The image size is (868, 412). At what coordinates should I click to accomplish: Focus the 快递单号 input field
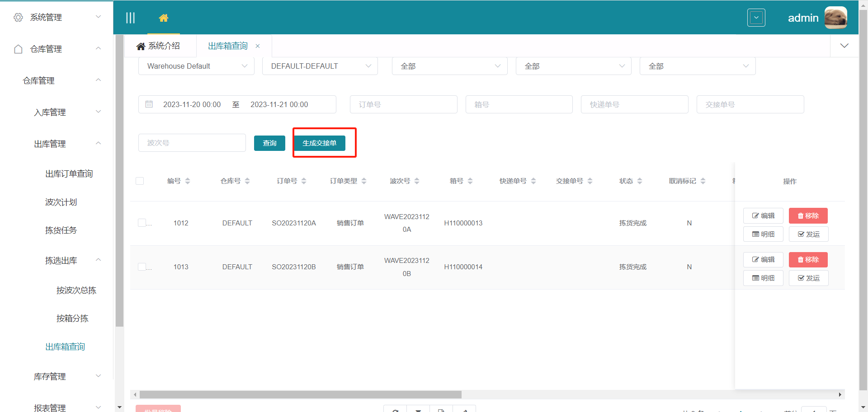click(x=635, y=104)
